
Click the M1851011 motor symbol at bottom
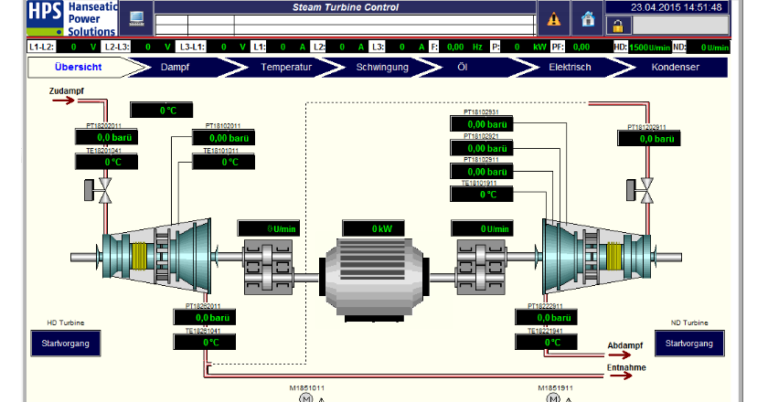308,397
